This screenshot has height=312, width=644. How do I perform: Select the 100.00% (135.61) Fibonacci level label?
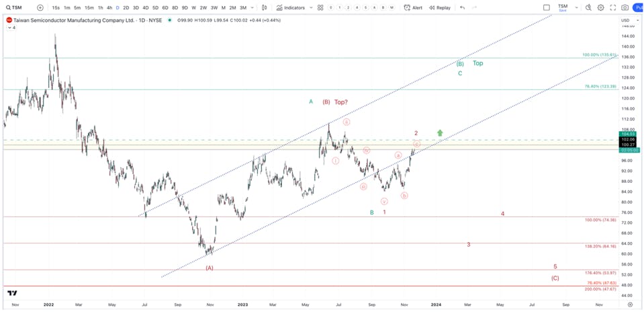[x=600, y=54]
